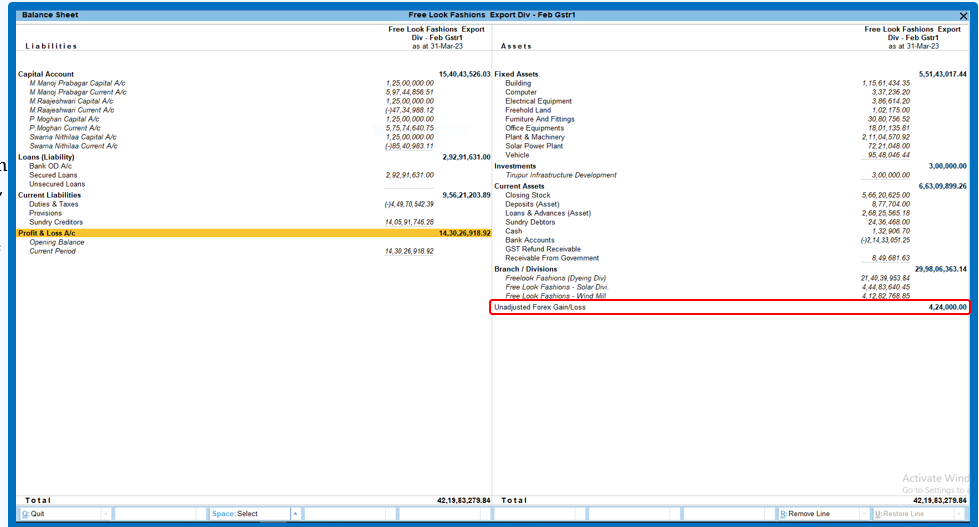979x527 pixels.
Task: Open the Fixed Assets group
Action: click(516, 74)
